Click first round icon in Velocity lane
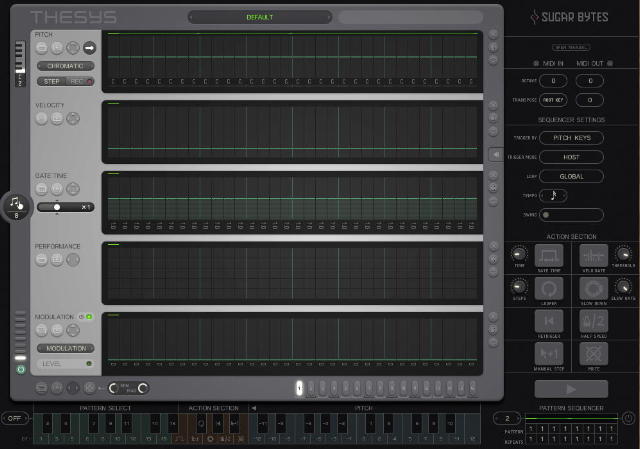The height and width of the screenshot is (449, 640). coord(41,118)
